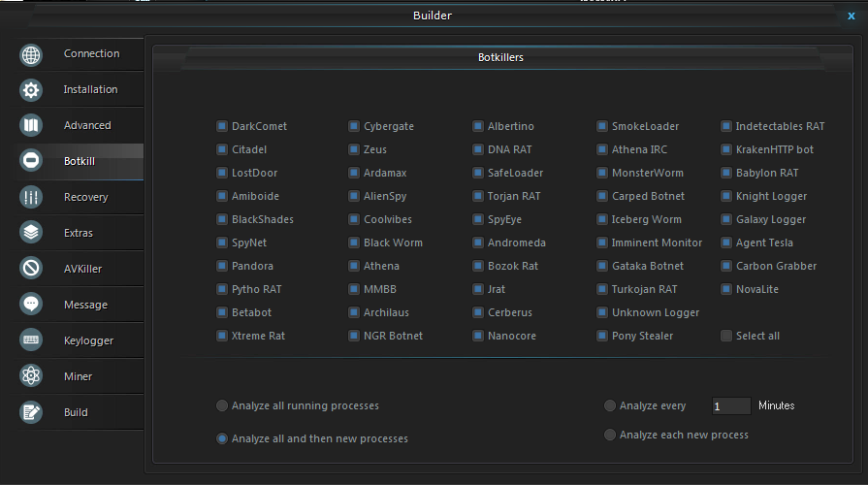Open the Botkill sidebar tab
Image resolution: width=868 pixels, height=485 pixels.
80,161
